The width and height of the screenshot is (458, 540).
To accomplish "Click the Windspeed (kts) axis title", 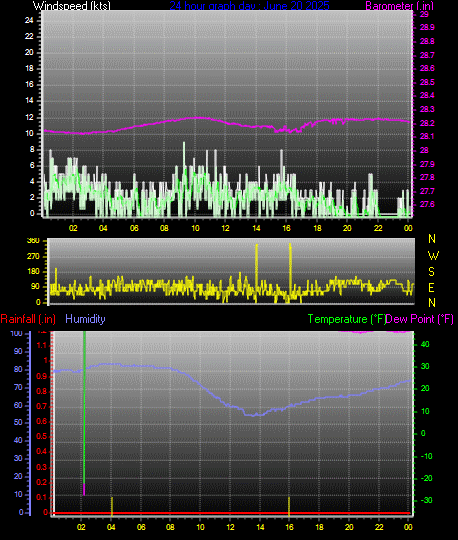I will [72, 5].
